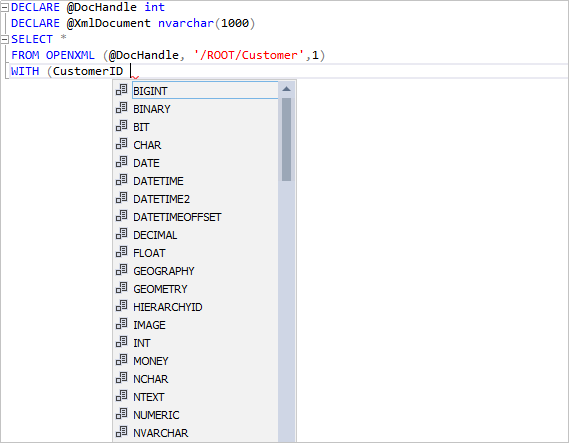The height and width of the screenshot is (443, 569).
Task: Click the datatype icon beside CHAR
Action: click(x=122, y=144)
